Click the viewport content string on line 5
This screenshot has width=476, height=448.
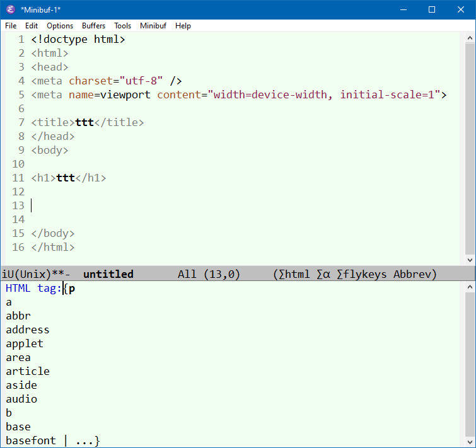(324, 95)
